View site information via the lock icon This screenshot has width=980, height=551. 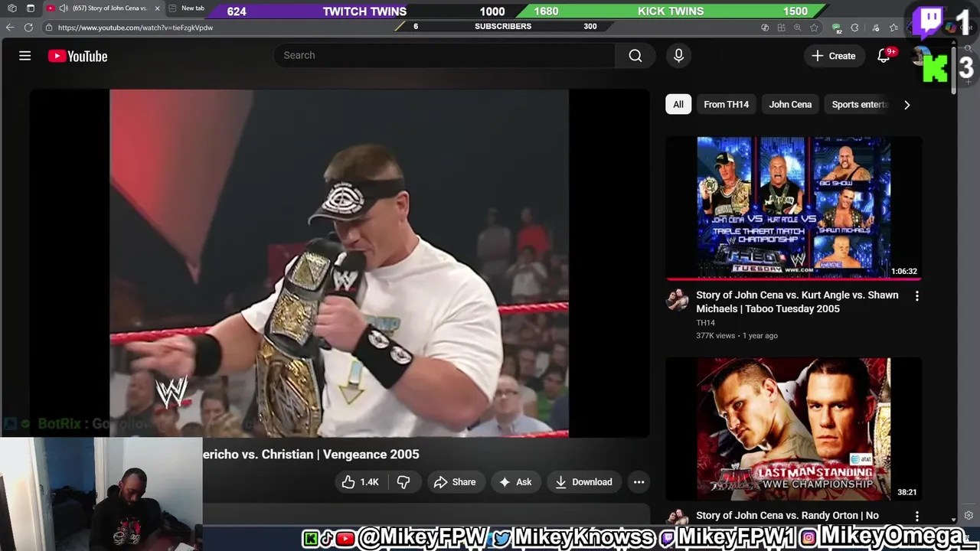pos(49,28)
